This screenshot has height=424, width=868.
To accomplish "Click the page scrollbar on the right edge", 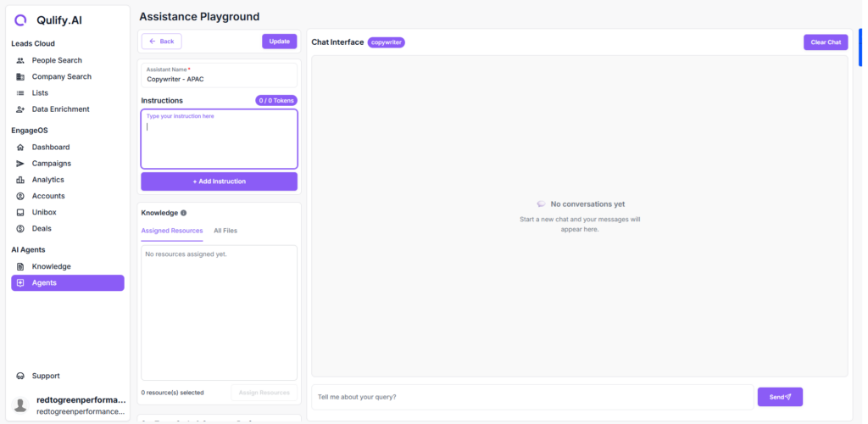I will pyautogui.click(x=860, y=47).
